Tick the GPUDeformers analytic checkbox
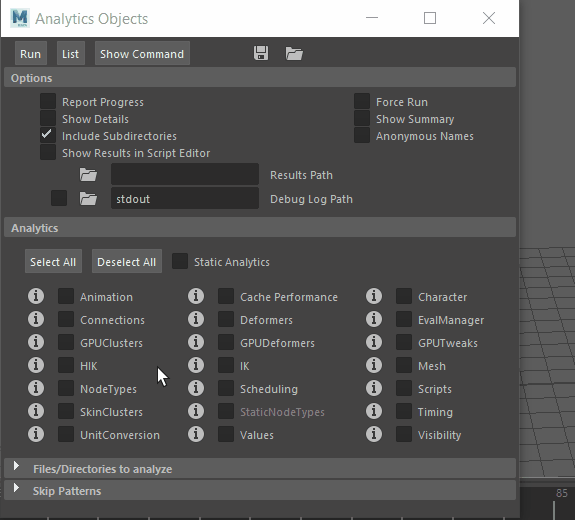The image size is (575, 520). tap(226, 343)
